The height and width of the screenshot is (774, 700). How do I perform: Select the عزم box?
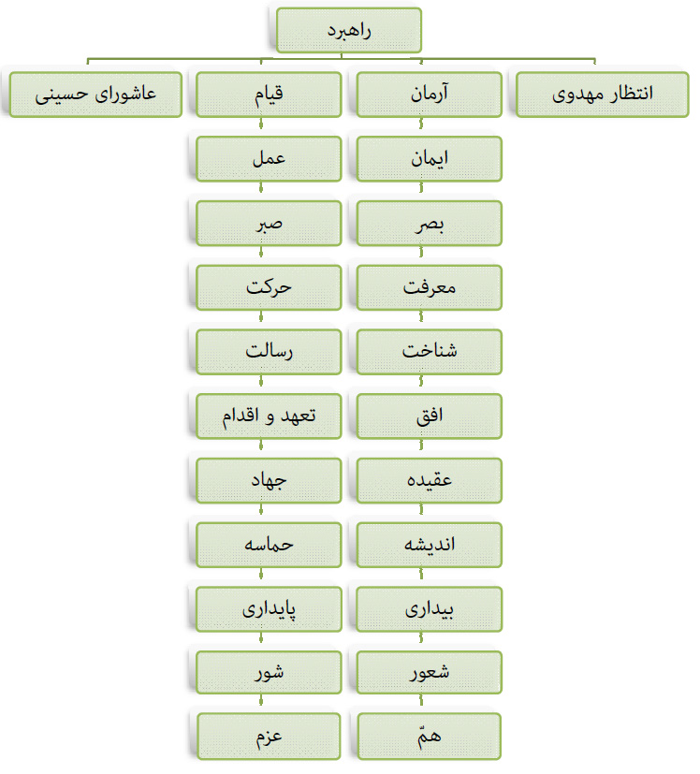click(270, 737)
